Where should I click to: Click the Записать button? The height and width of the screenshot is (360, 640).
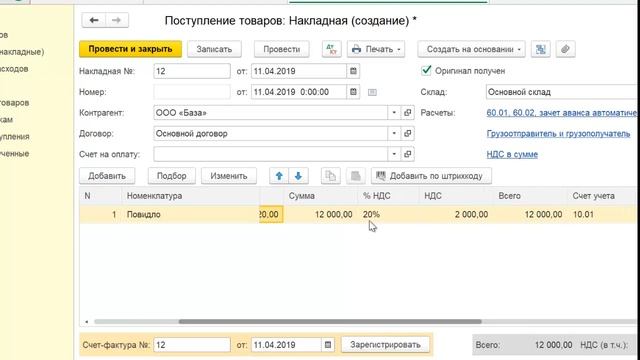coord(214,49)
